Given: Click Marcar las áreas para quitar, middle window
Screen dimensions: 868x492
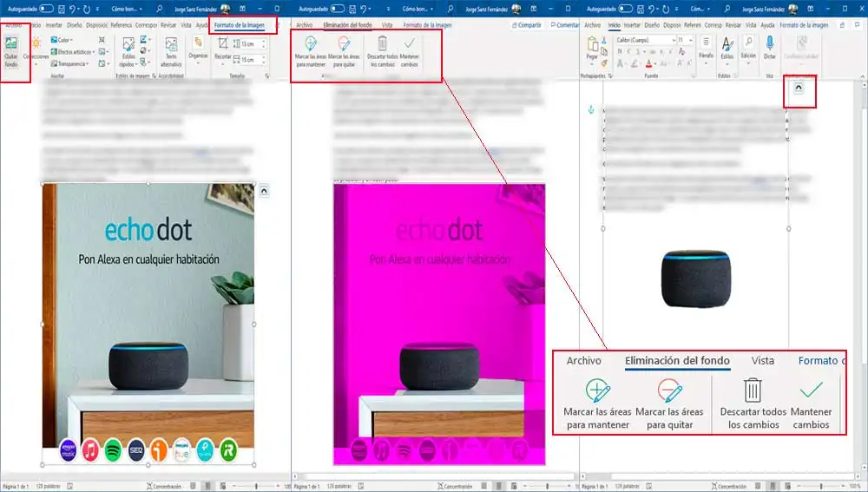Looking at the screenshot, I should click(x=344, y=52).
